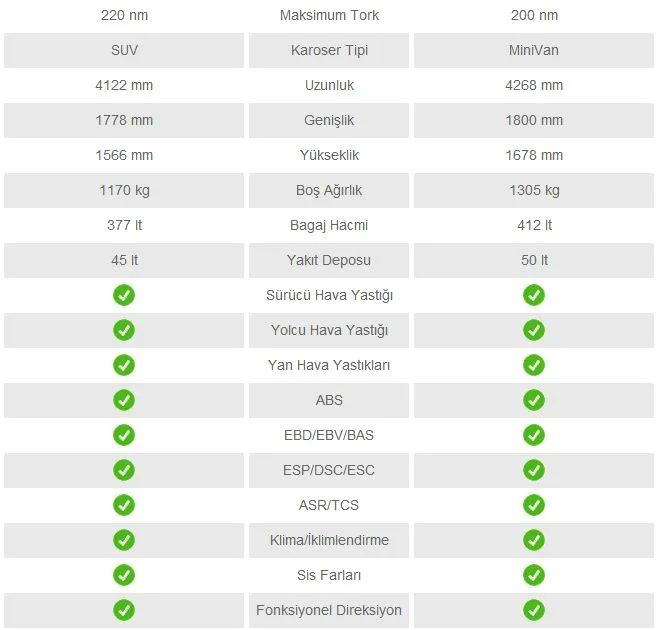The height and width of the screenshot is (630, 659).
Task: Click the MiniVan's ASR/TCS checkmark icon
Action: point(534,505)
